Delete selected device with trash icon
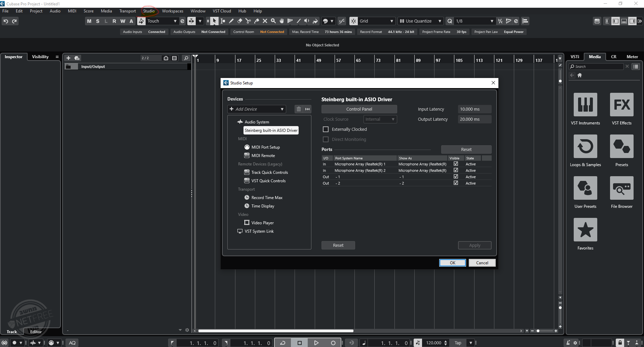Screen dimensions: 644x347 [x=299, y=109]
